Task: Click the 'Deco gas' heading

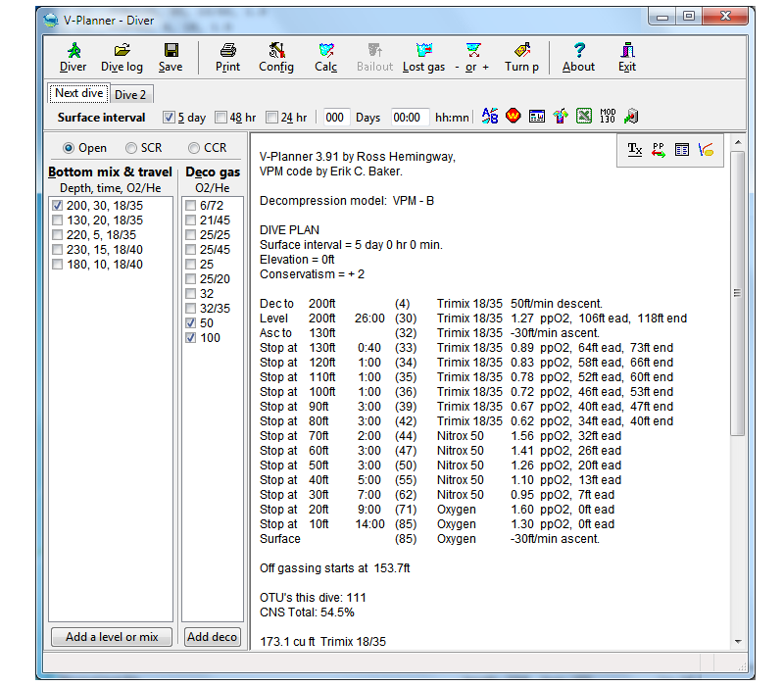Action: click(x=213, y=172)
